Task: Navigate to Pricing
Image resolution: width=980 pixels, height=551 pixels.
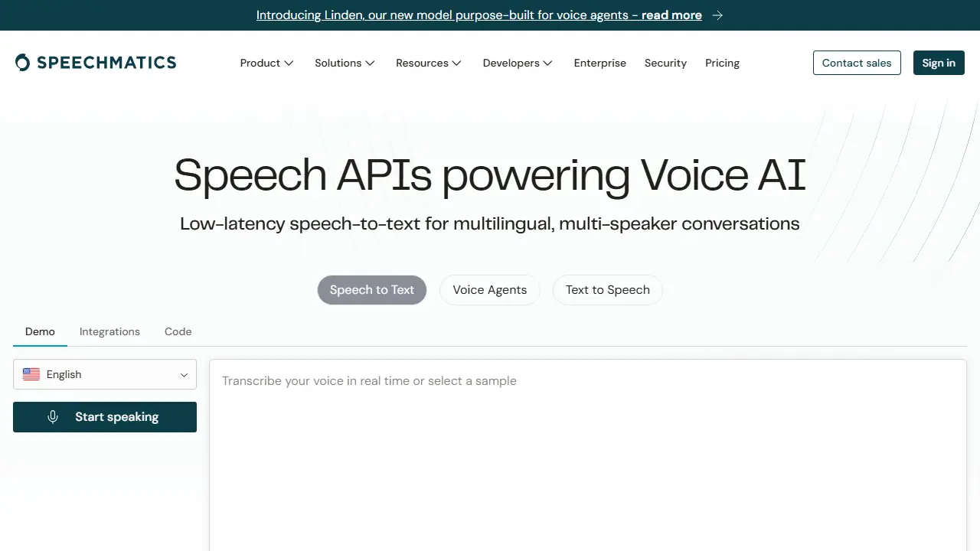Action: point(722,63)
